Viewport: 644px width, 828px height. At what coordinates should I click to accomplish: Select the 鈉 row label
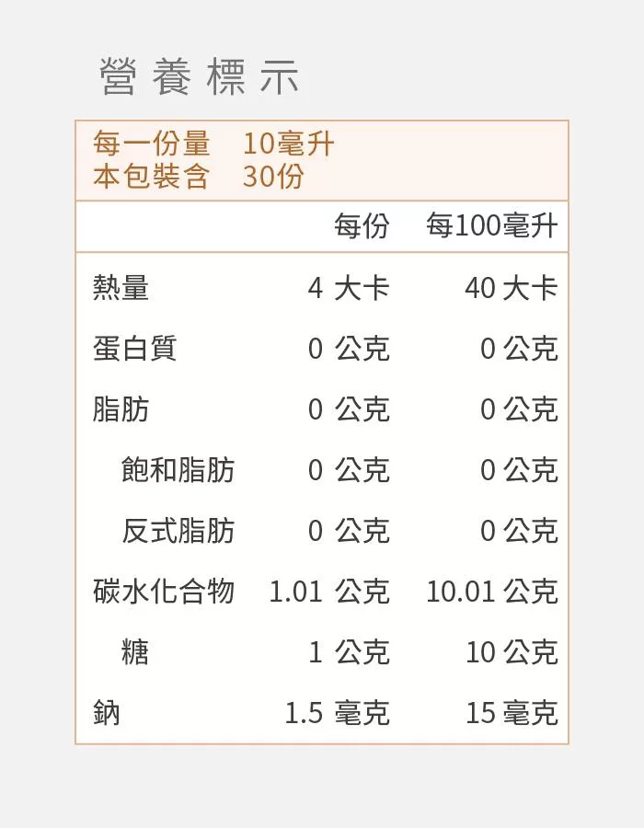coord(107,712)
